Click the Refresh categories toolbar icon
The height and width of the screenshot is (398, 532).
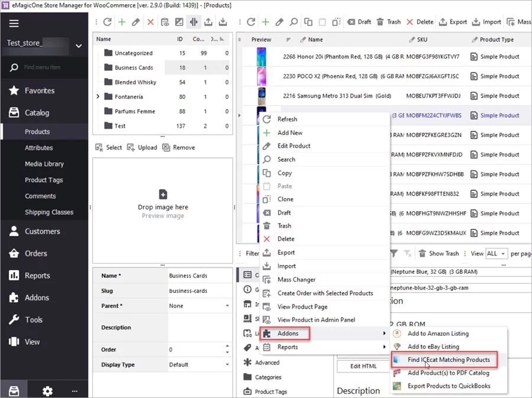coord(106,22)
